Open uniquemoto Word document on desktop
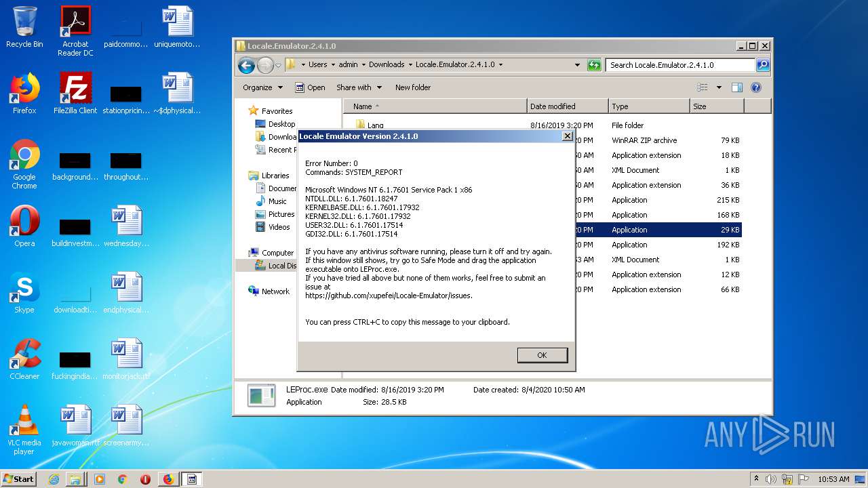The image size is (868, 488). point(177,27)
